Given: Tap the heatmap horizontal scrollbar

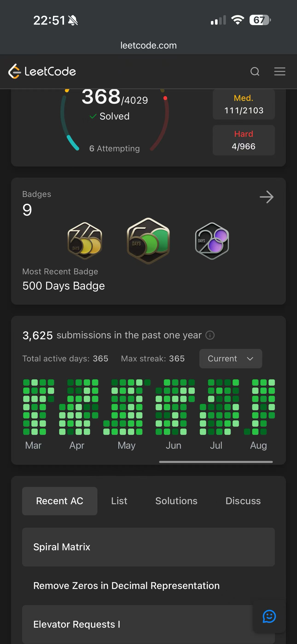Looking at the screenshot, I should [216, 462].
